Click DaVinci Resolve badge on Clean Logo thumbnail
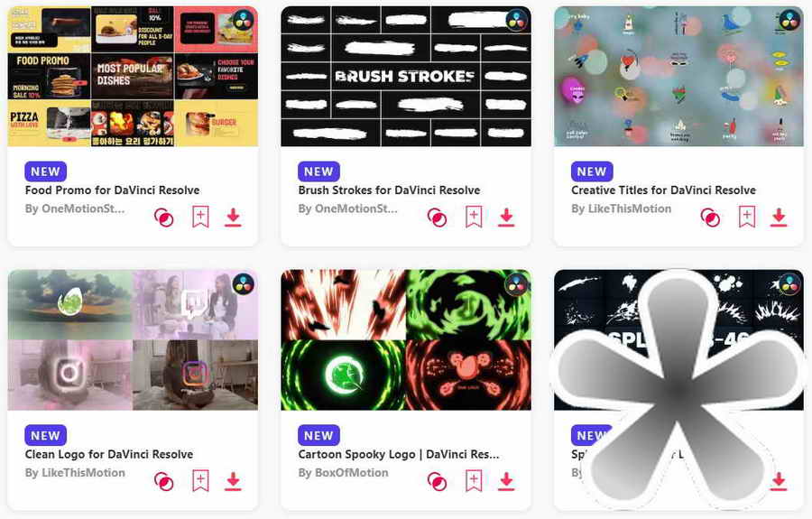 244,283
